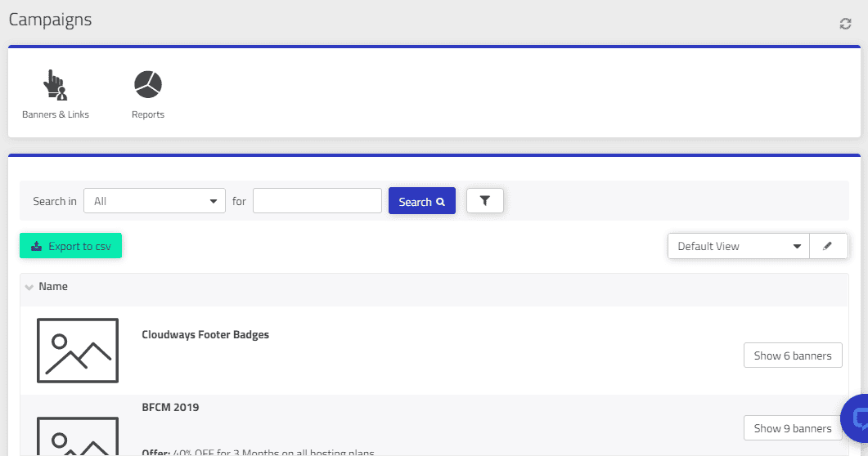
Task: Click the pencil edit view icon
Action: coord(828,246)
